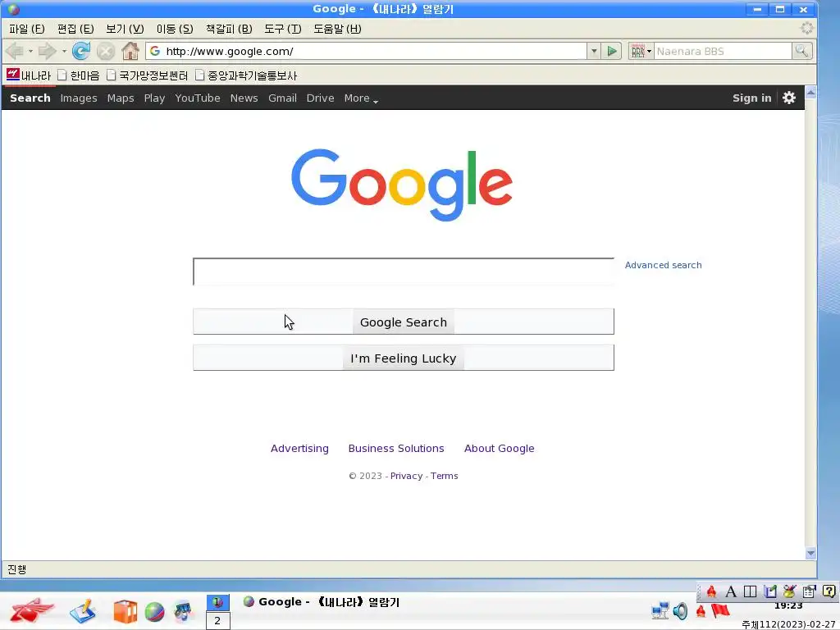Launch Naenara browser globe from taskbar
The height and width of the screenshot is (630, 840).
coord(154,612)
